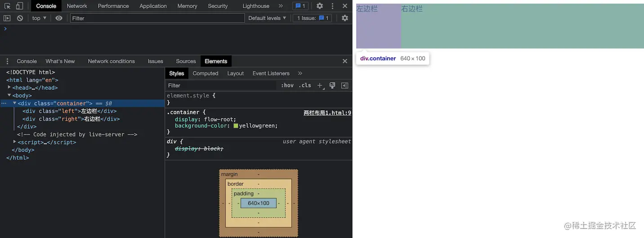Screen dimensions: 644x238
Task: Toggle the .cls classes button
Action: click(305, 85)
